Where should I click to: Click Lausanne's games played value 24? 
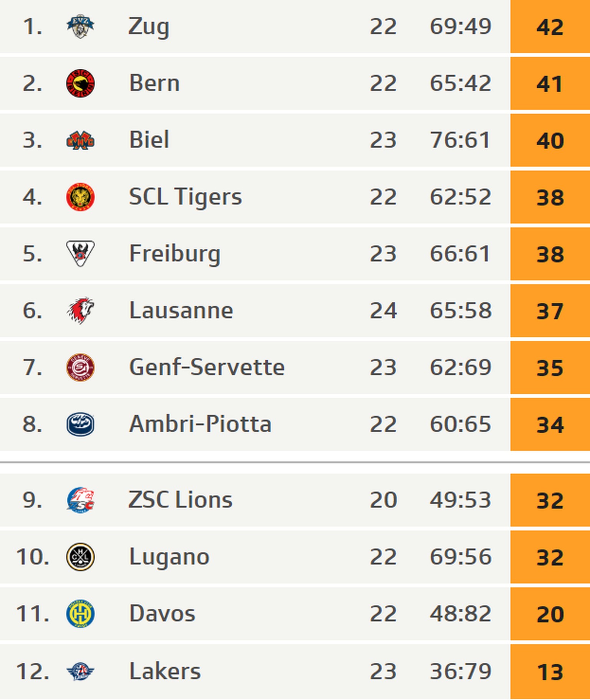(x=383, y=310)
